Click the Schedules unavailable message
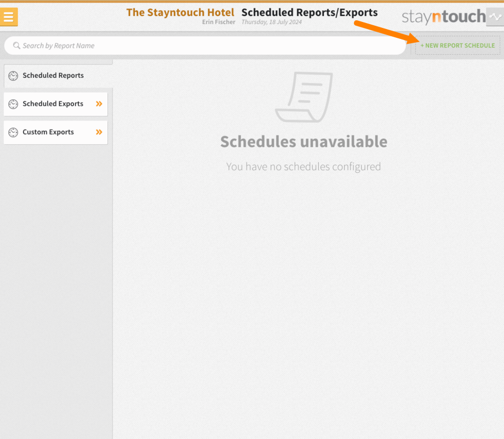This screenshot has width=504, height=439. (303, 141)
